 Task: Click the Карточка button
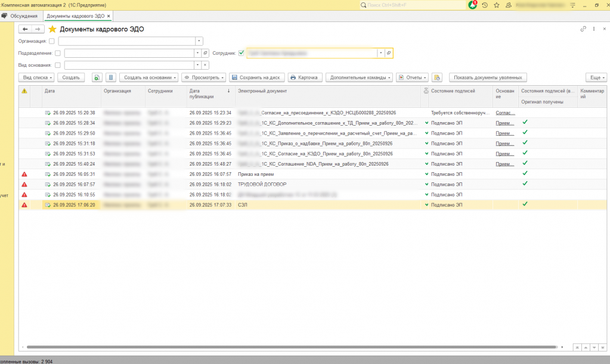tap(305, 77)
